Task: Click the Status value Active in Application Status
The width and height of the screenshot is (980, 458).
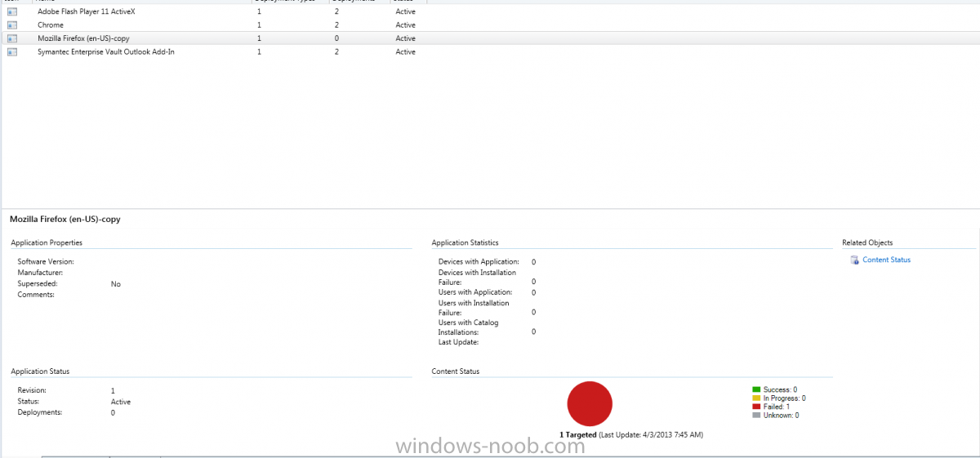Action: (121, 402)
